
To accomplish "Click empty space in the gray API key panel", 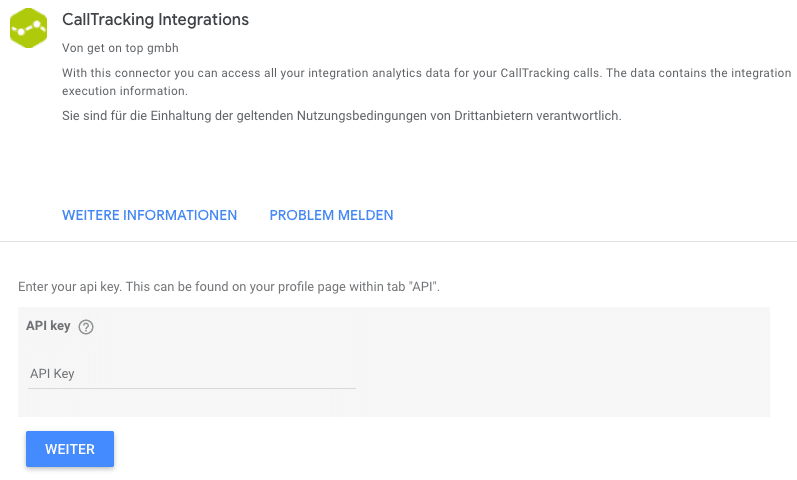I will coord(559,366).
